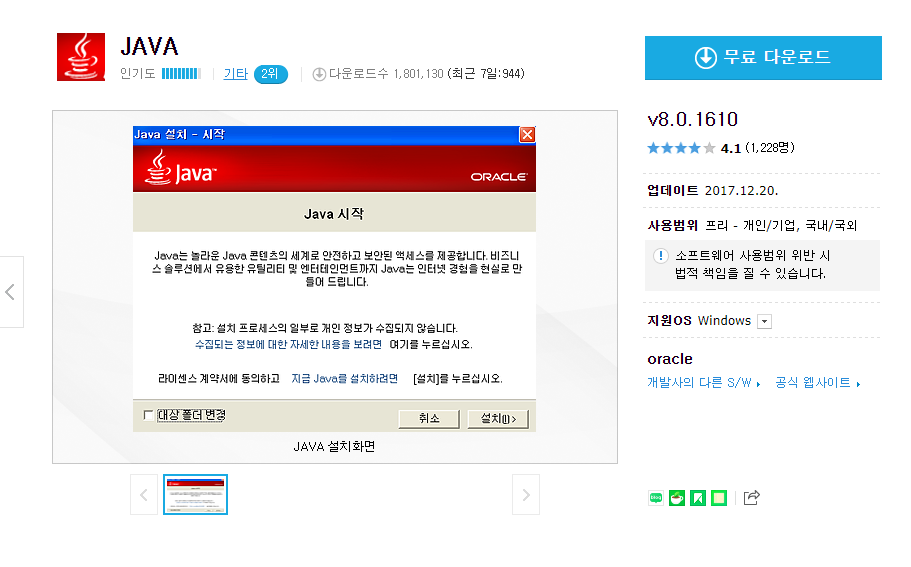Screen dimensions: 911x567
Task: Select the JAVA install screen thumbnail
Action: click(x=195, y=494)
